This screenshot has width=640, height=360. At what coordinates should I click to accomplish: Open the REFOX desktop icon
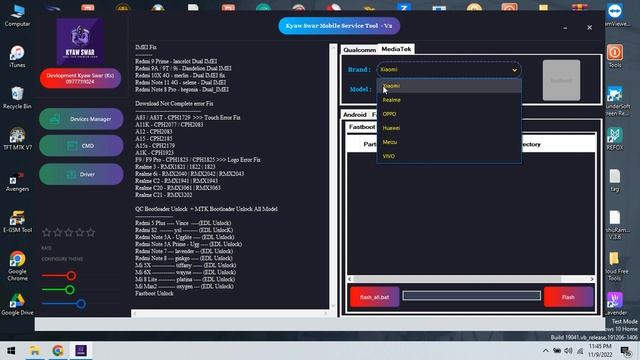[x=615, y=139]
